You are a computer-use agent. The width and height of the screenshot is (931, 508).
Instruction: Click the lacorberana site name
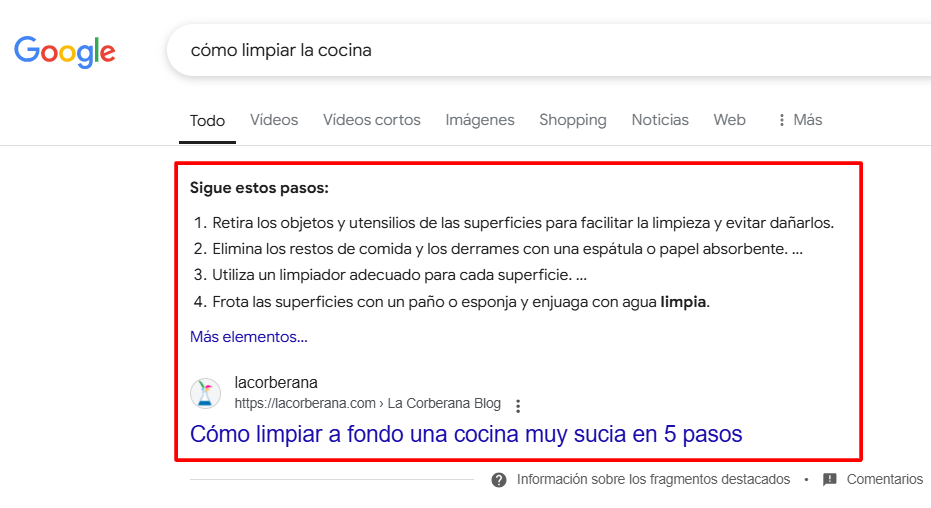point(276,383)
